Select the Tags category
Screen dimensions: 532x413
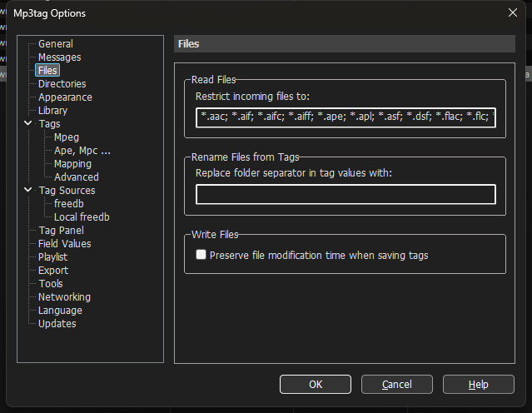pos(49,123)
